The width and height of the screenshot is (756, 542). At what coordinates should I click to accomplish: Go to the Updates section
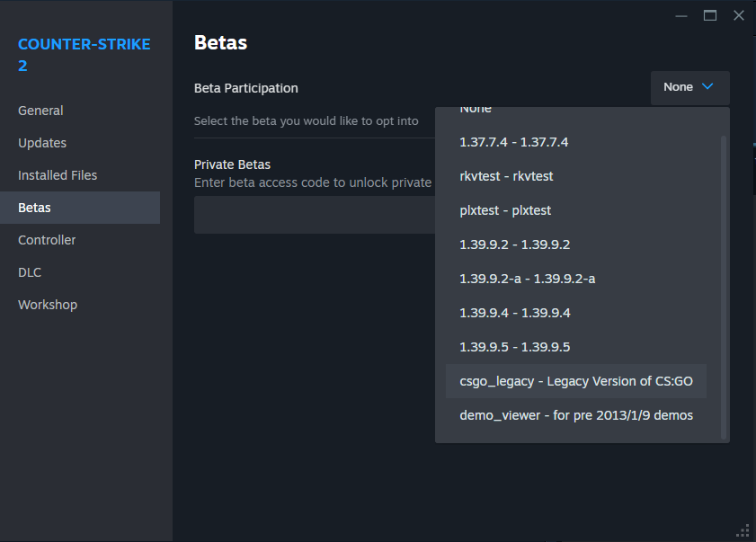[42, 143]
